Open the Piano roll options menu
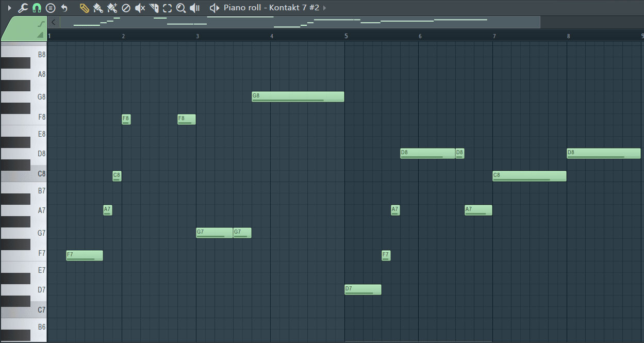This screenshot has width=644, height=343. click(50, 8)
